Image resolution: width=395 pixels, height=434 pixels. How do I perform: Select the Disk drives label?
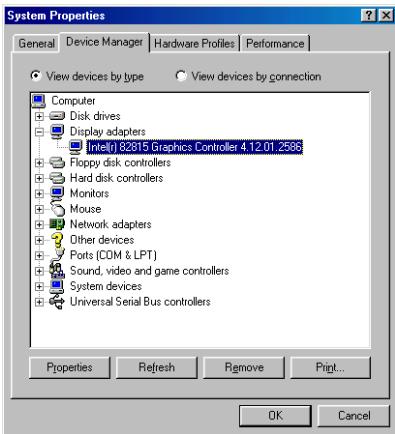pos(95,116)
